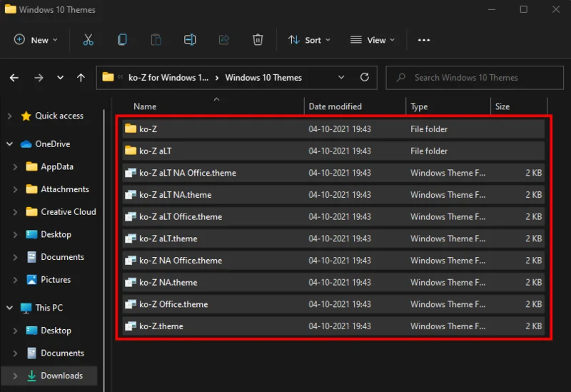Click the Cut scissors icon in toolbar
The width and height of the screenshot is (571, 392).
pyautogui.click(x=89, y=40)
